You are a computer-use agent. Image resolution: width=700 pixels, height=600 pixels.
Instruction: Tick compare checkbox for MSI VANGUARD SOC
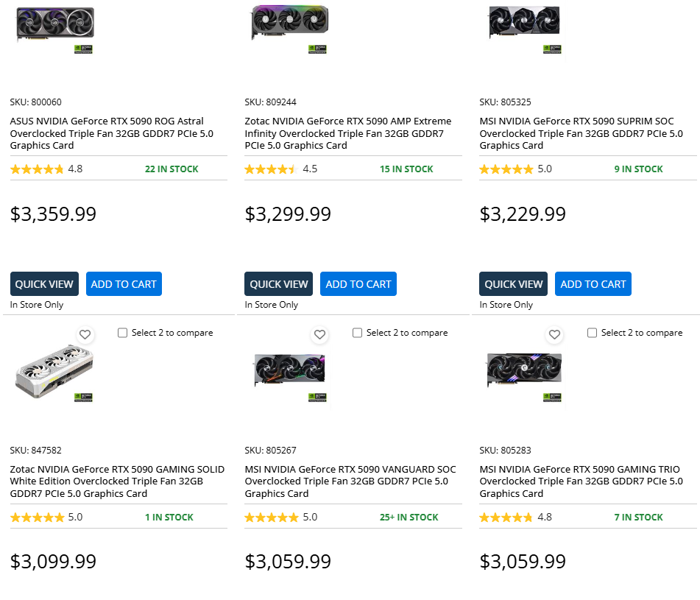pos(358,333)
